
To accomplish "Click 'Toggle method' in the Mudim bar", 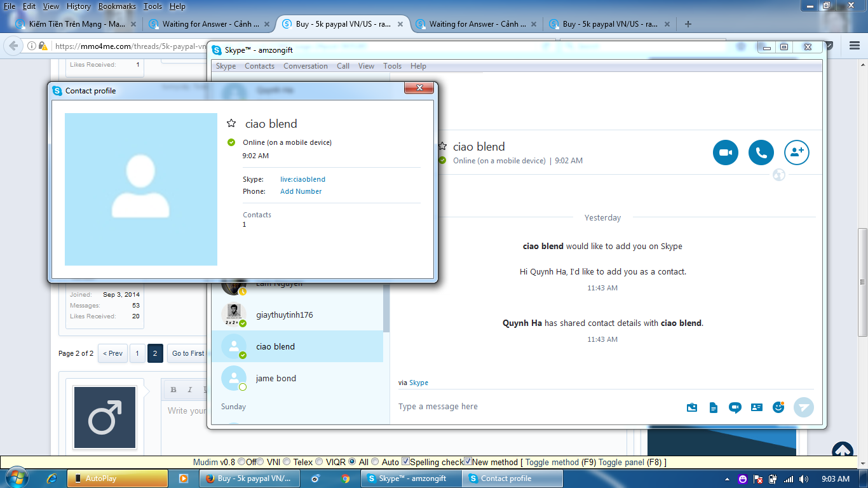I will [552, 462].
